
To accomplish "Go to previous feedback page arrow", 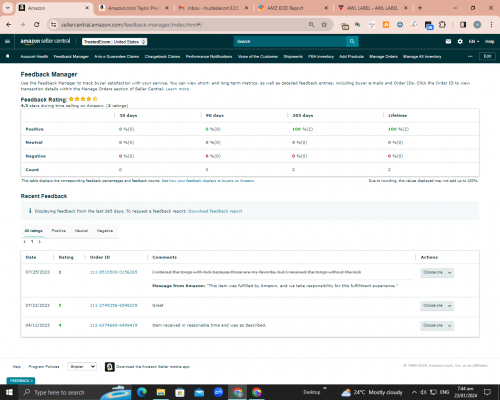I will 25,242.
